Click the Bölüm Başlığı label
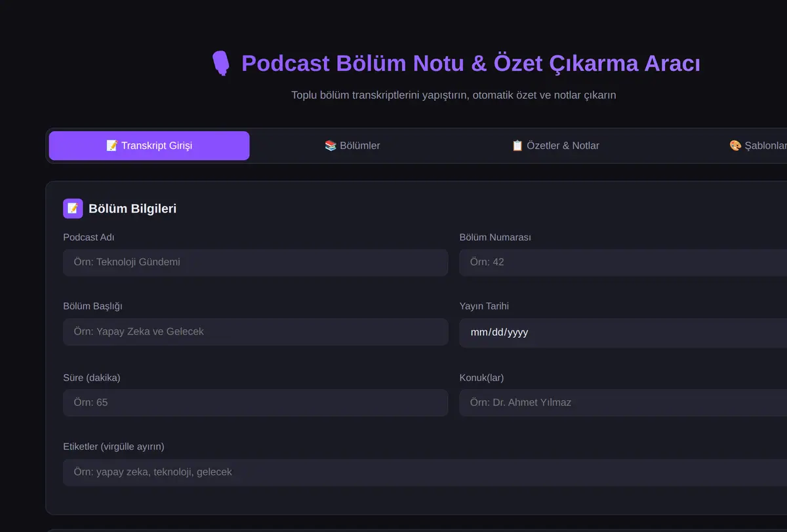 point(92,306)
